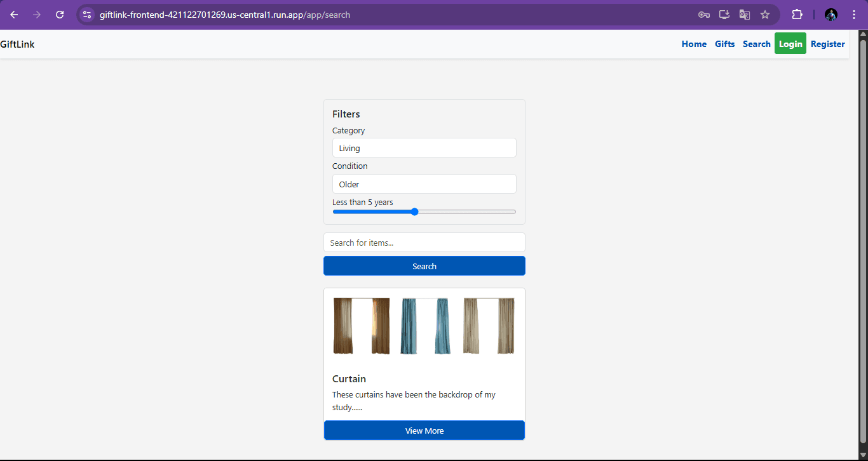The image size is (868, 461).
Task: Open the saved passwords key icon
Action: click(703, 15)
